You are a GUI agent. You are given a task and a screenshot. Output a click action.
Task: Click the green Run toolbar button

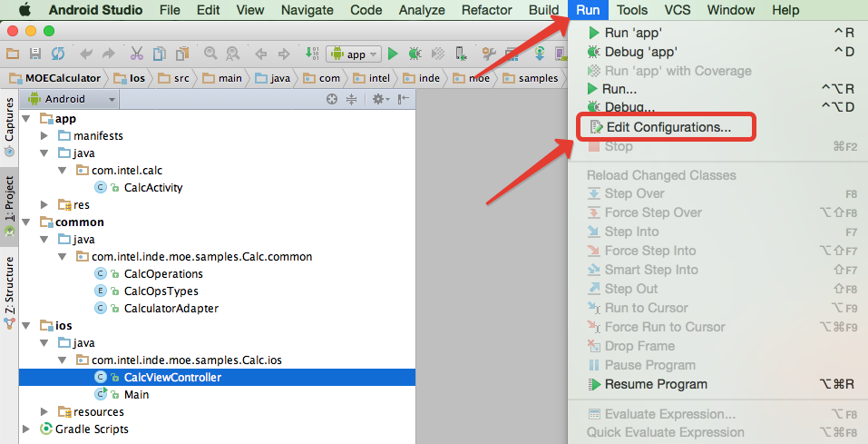pos(393,54)
